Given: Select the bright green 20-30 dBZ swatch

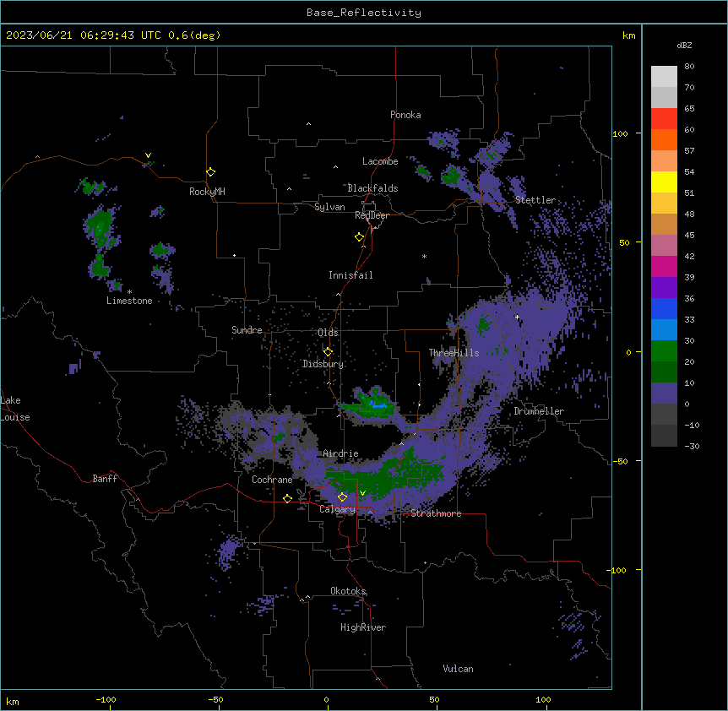Looking at the screenshot, I should coord(664,351).
